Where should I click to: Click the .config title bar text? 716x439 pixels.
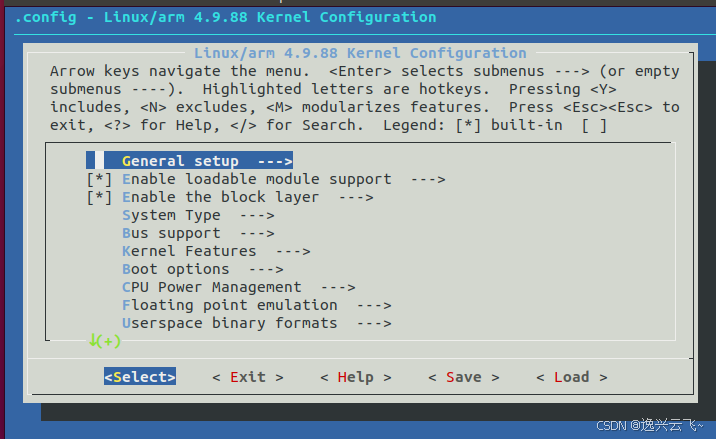(226, 17)
